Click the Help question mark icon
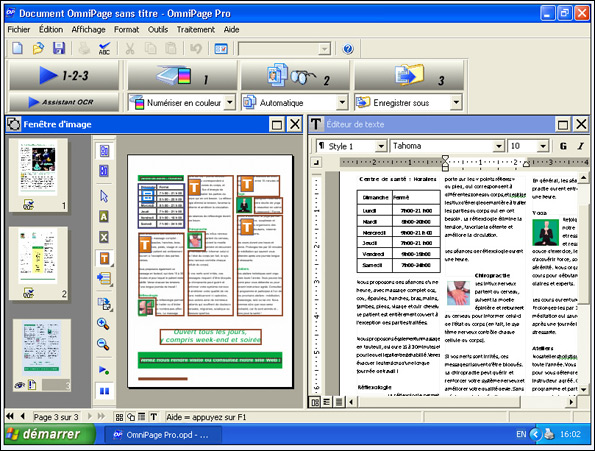Image resolution: width=595 pixels, height=451 pixels. click(348, 49)
